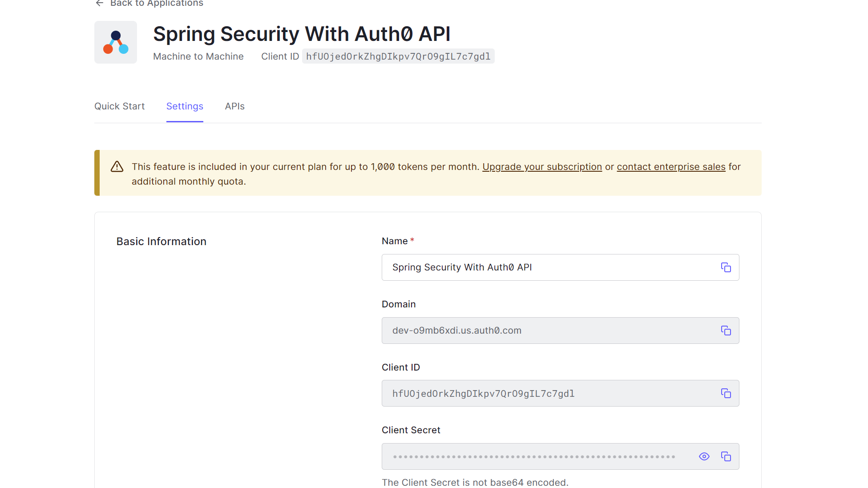868x488 pixels.
Task: Copy the Domain field value
Action: pos(726,331)
